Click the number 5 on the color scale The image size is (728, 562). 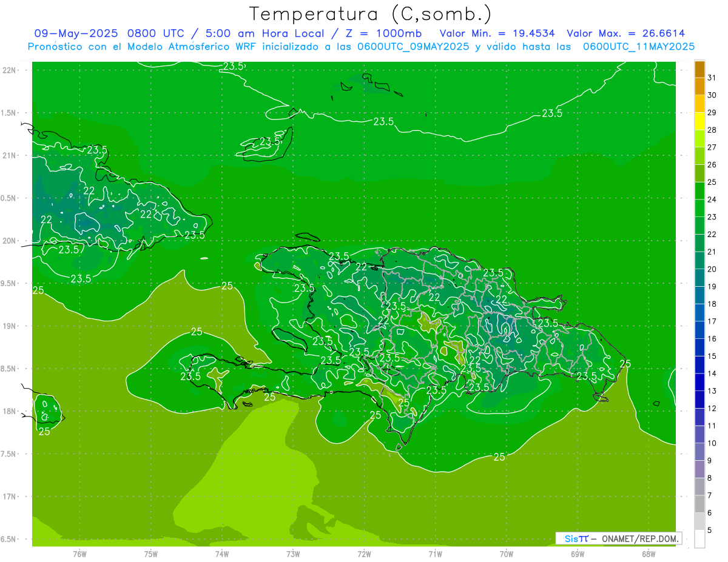click(x=710, y=530)
